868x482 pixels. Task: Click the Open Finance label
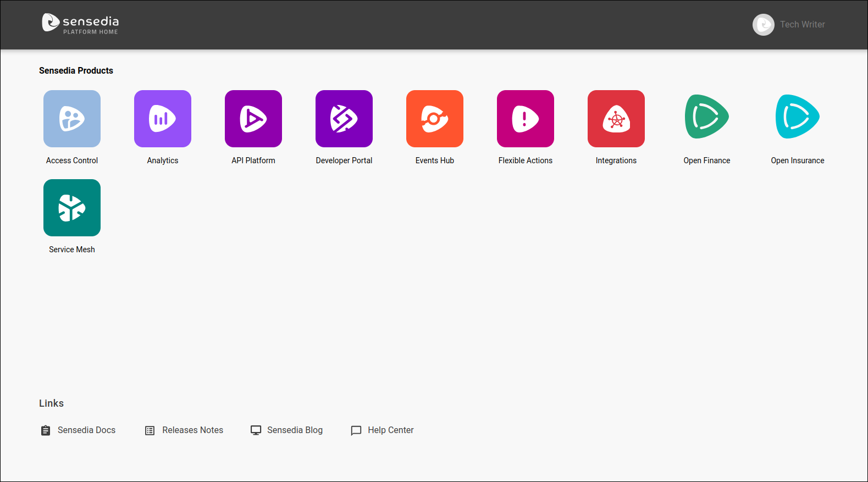707,160
